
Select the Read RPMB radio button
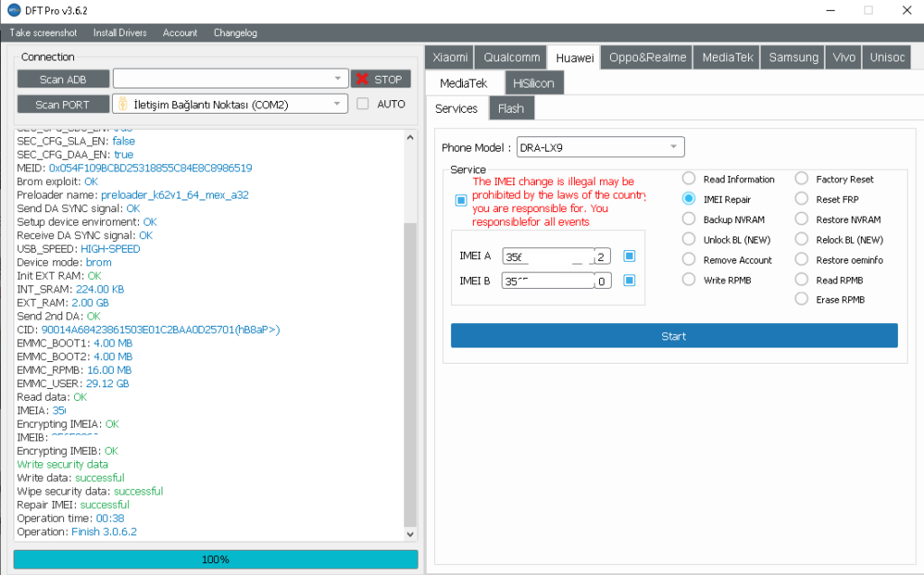point(801,280)
